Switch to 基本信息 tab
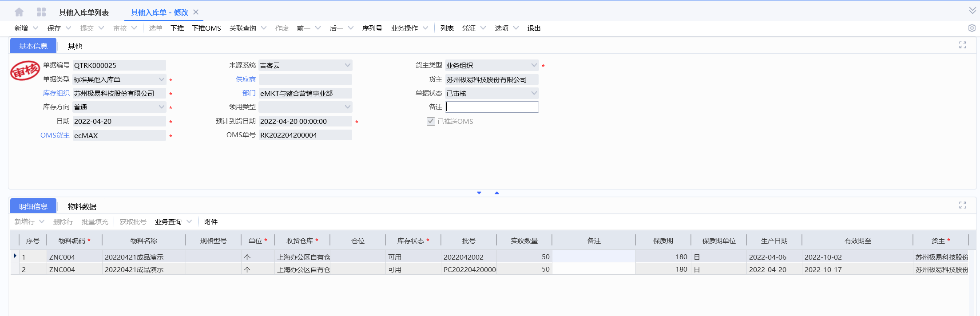 tap(33, 46)
